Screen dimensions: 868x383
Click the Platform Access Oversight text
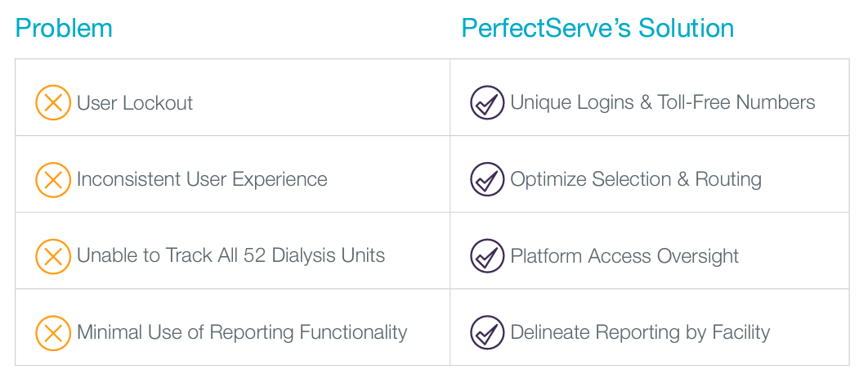[x=624, y=256]
